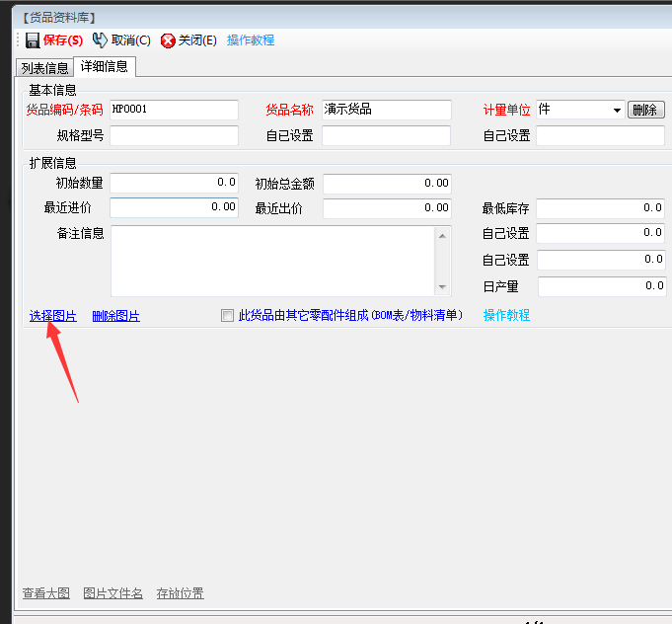Expand the 计量单位 dropdown arrow

click(x=617, y=110)
